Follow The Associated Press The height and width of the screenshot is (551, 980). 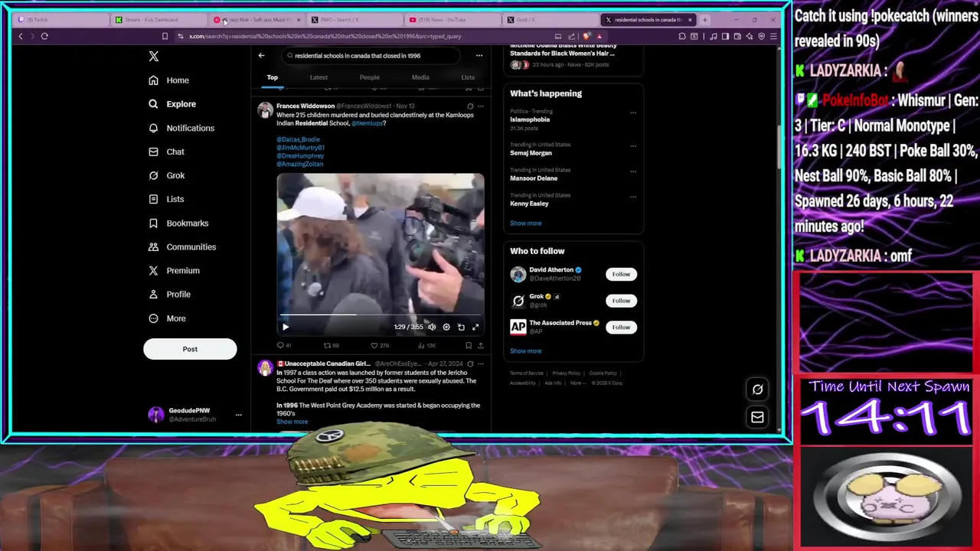tap(621, 328)
